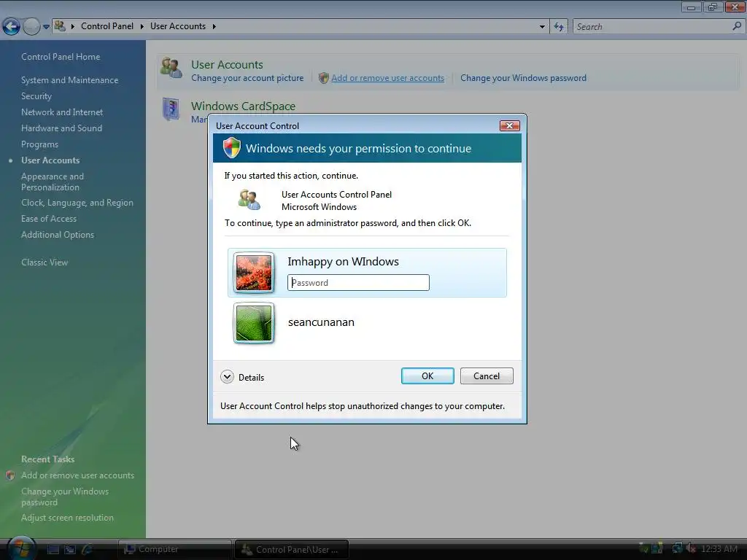This screenshot has height=560, width=747.
Task: Expand the arrow after Control Panel breadcrumb
Action: click(142, 27)
